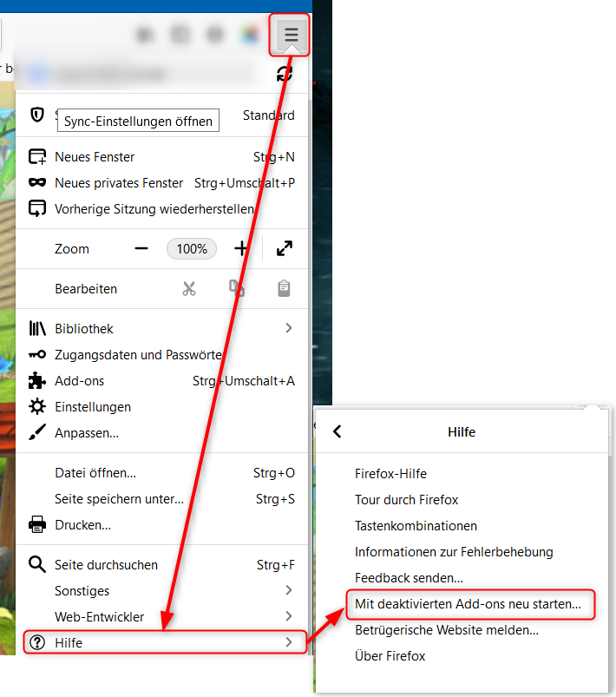Viewport: 616px width, 697px height.
Task: Open Über Firefox
Action: pos(462,656)
